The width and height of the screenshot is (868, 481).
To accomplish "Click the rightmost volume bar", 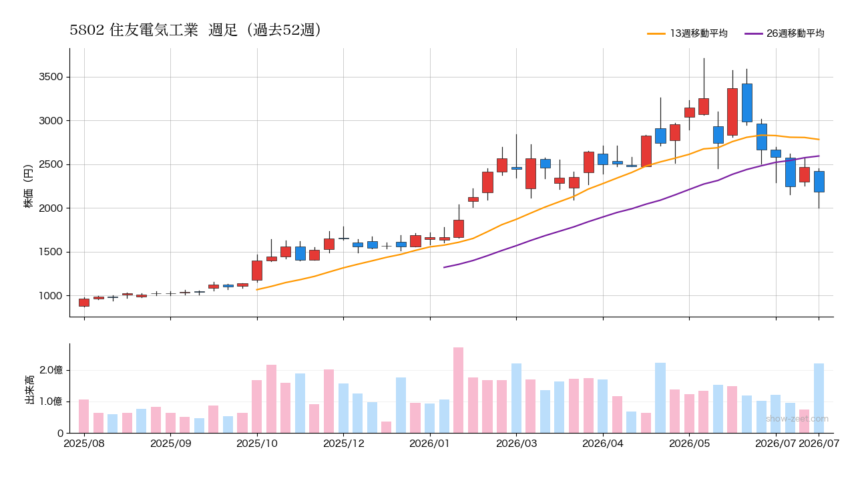I will (x=819, y=398).
